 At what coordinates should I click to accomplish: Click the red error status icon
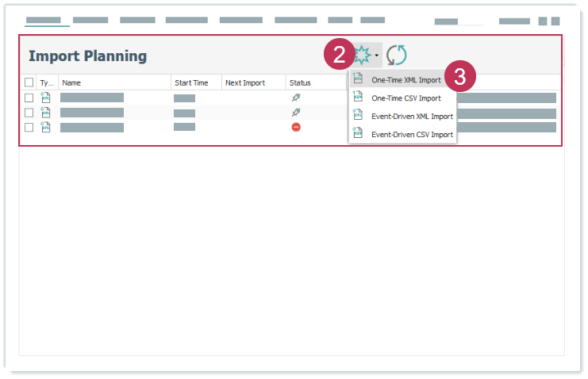296,127
